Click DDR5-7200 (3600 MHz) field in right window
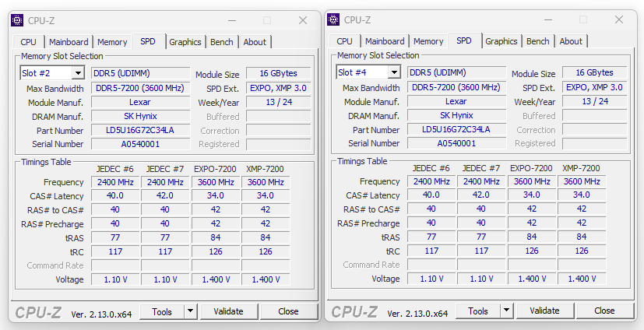This screenshot has width=644, height=330. 456,87
